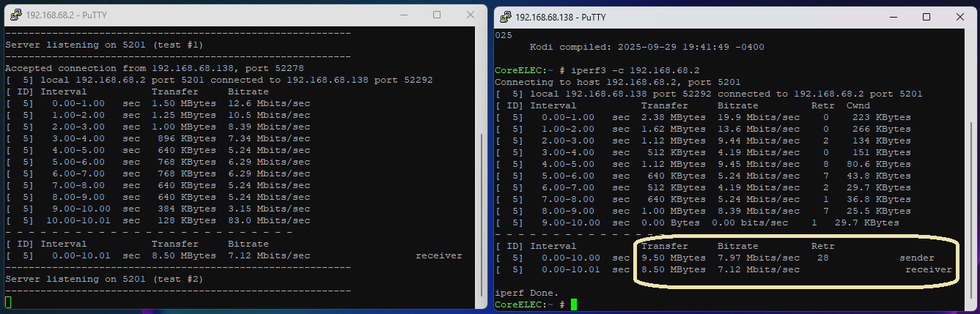Minimize the 192.168.68.138 PuTTY window
This screenshot has width=980, height=314.
click(x=892, y=17)
